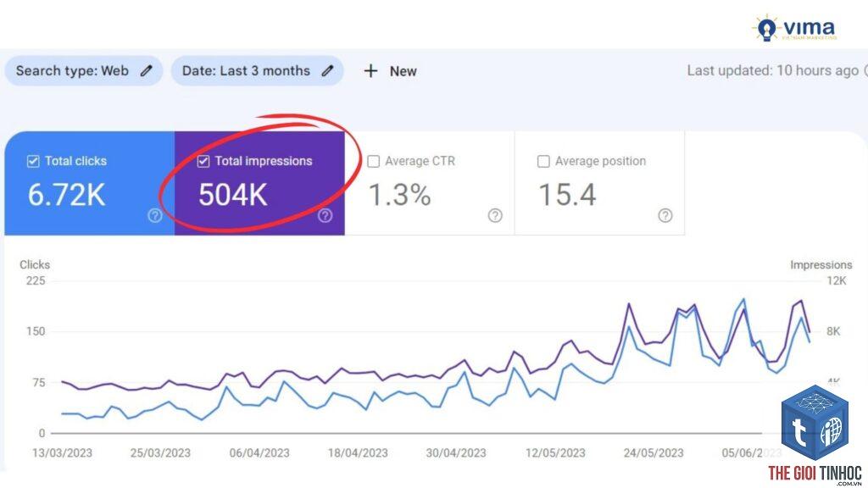Click the Impressions axis label
Image resolution: width=868 pixels, height=488 pixels.
[x=821, y=264]
